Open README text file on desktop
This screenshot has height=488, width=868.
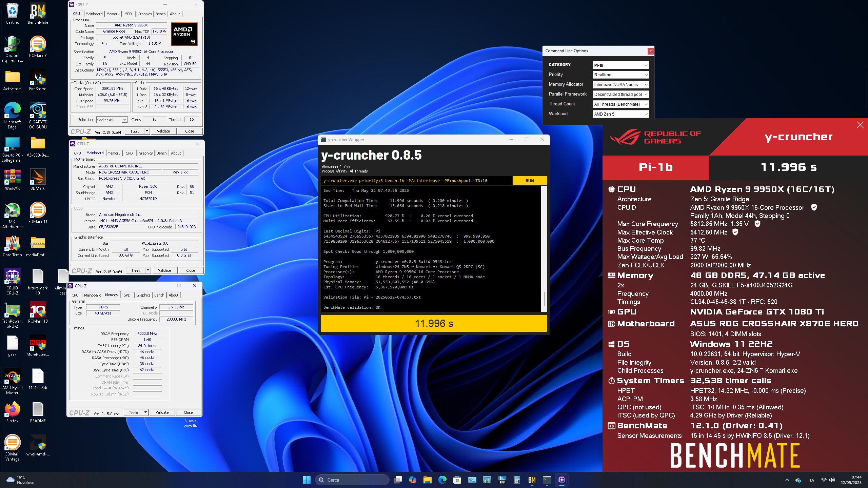38,412
